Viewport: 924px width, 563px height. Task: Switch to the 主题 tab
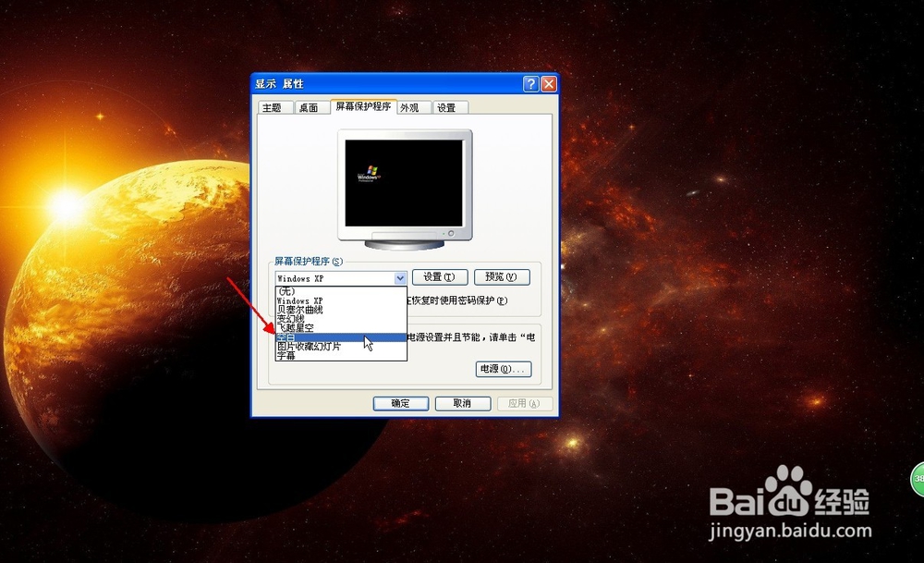point(274,107)
